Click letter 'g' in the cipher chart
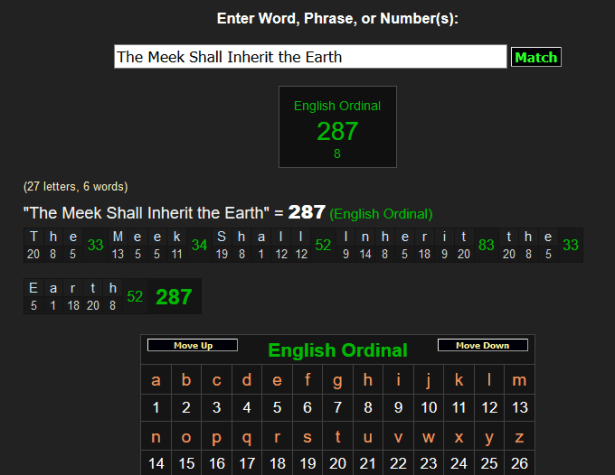The width and height of the screenshot is (615, 475). tap(338, 380)
